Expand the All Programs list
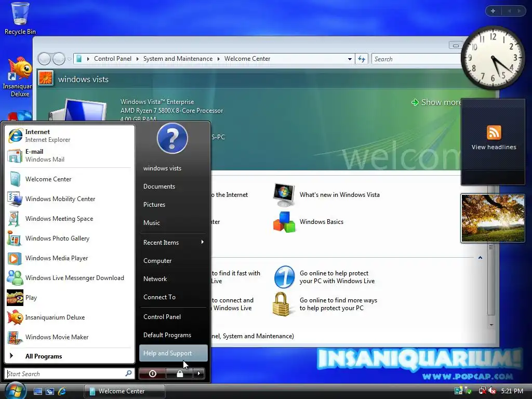This screenshot has height=399, width=532. pyautogui.click(x=69, y=356)
